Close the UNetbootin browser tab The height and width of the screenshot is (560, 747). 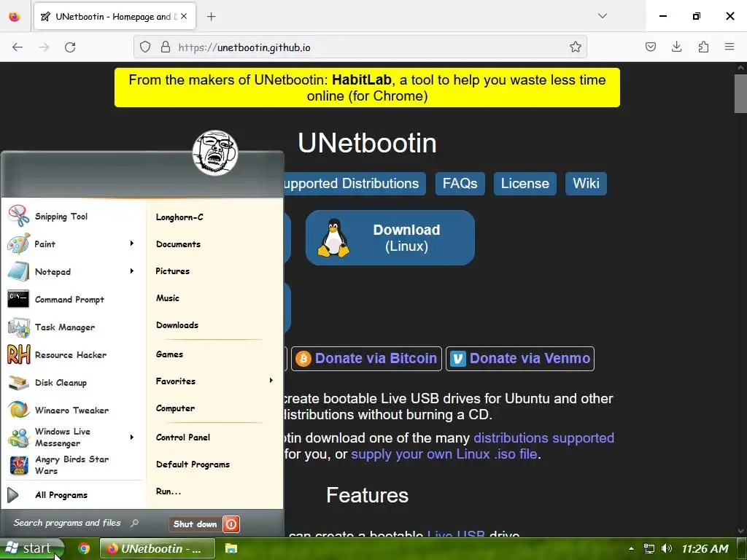point(184,16)
